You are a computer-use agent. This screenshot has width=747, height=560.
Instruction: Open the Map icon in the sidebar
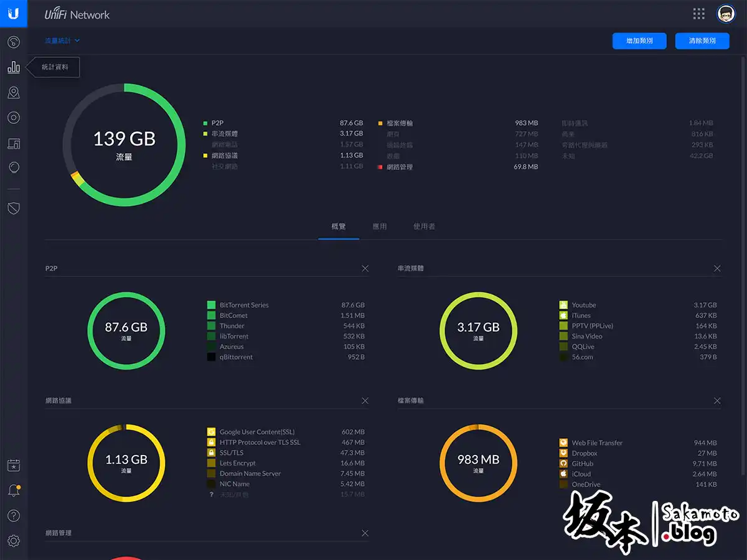coord(14,93)
